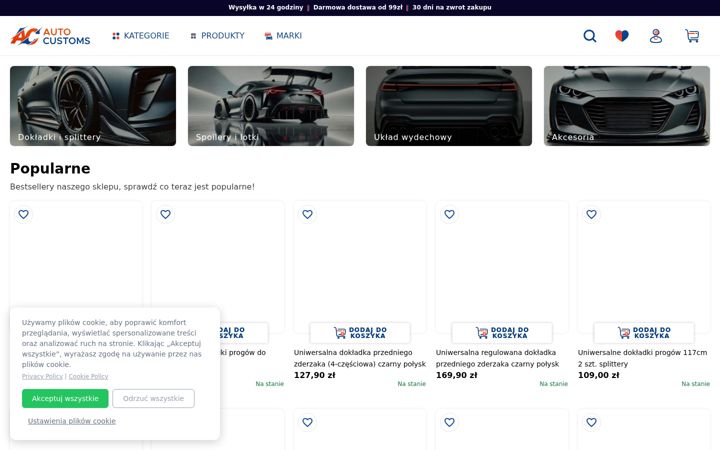Click the 127,90 zł price
Screen dimensions: 720x450
coord(315,375)
